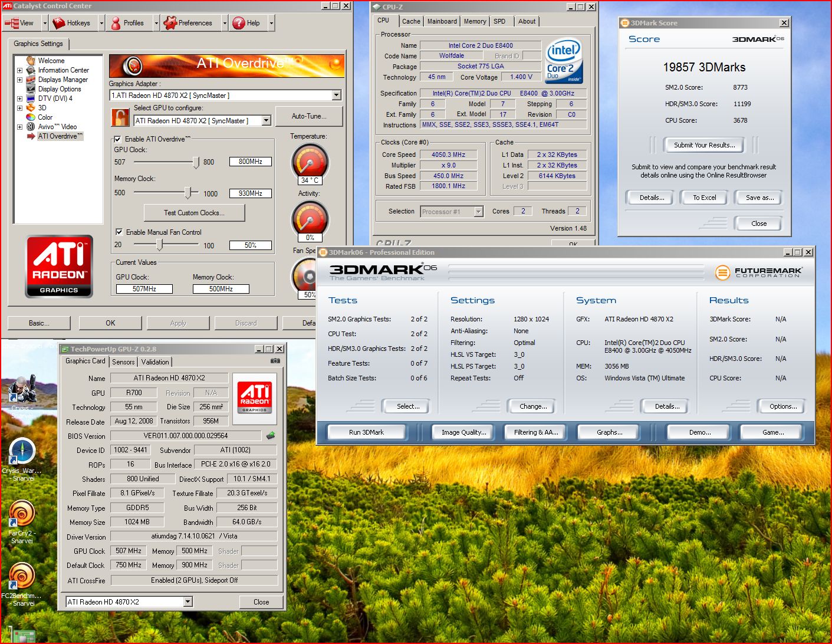Switch to SPD tab in CPU-Z
This screenshot has height=644, width=832.
499,21
